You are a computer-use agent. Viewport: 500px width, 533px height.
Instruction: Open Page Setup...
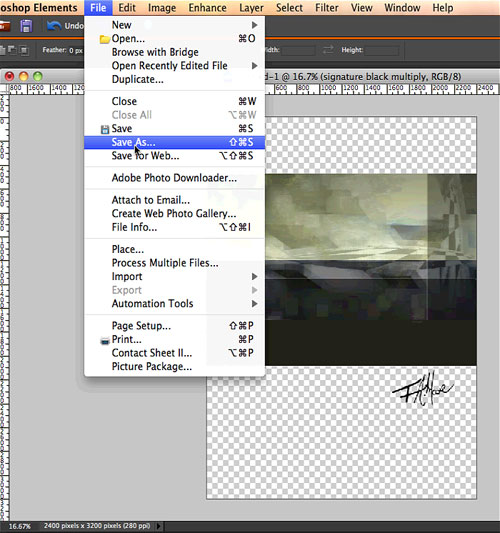(174, 326)
